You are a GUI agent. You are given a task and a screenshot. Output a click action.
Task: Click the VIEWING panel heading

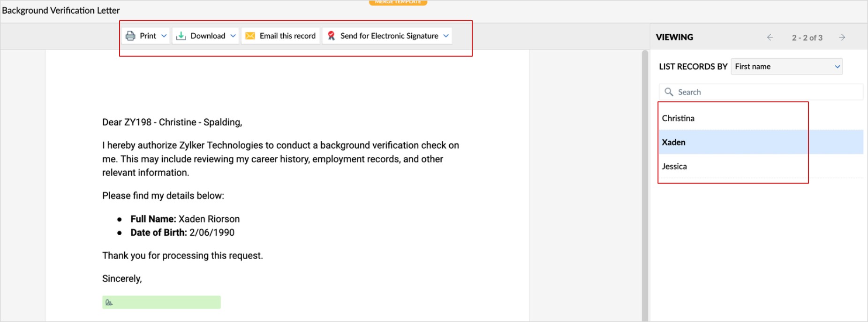tap(674, 37)
